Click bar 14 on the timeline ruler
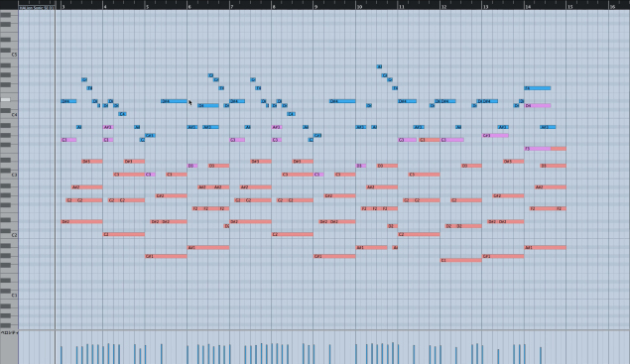 click(528, 6)
